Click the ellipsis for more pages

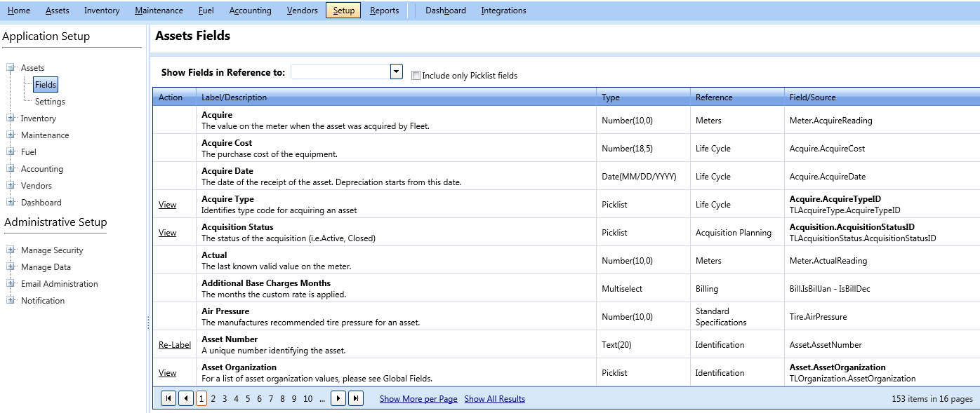coord(322,399)
